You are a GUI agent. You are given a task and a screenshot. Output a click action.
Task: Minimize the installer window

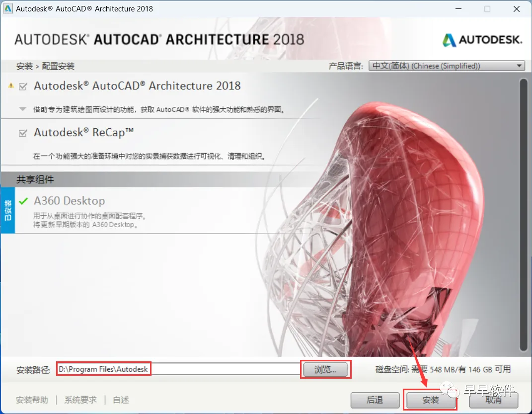[458, 9]
